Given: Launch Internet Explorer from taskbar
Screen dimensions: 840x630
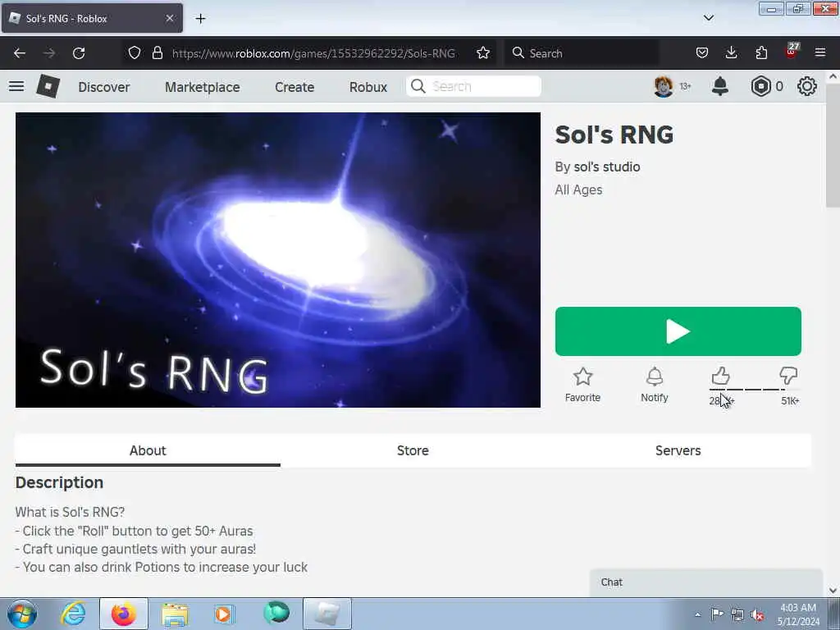Looking at the screenshot, I should pyautogui.click(x=73, y=614).
